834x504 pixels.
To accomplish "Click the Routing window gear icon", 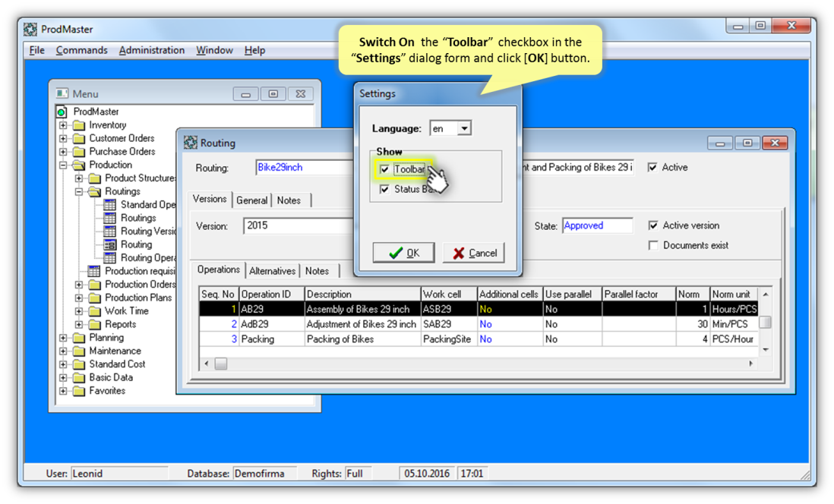I will point(191,143).
